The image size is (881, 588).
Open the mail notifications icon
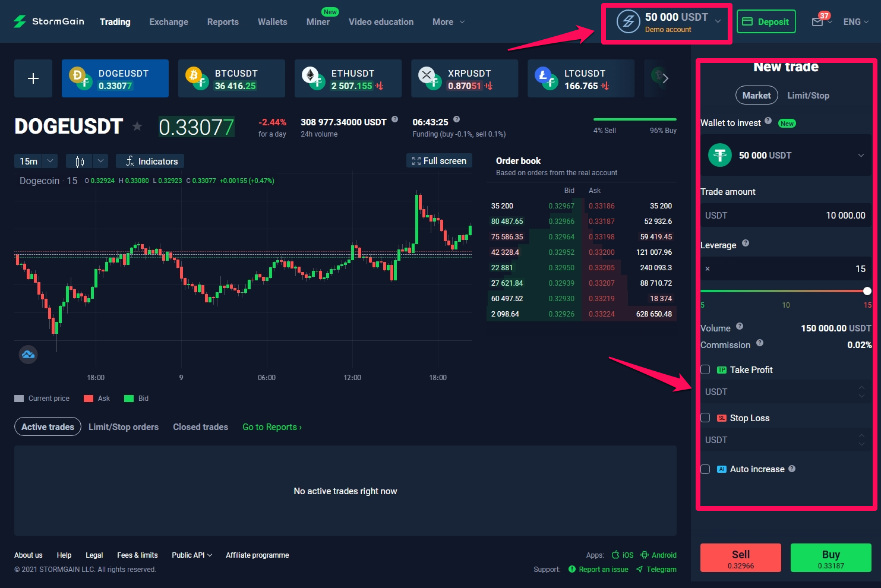click(817, 22)
